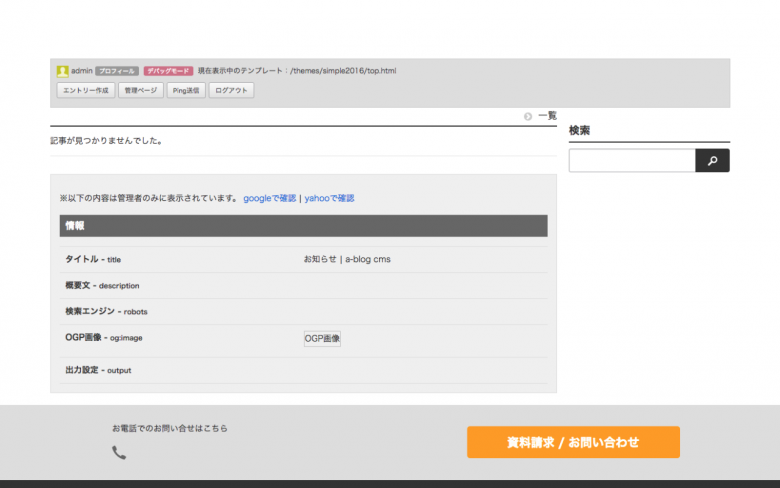Log out using the ログアウト button

(x=232, y=90)
